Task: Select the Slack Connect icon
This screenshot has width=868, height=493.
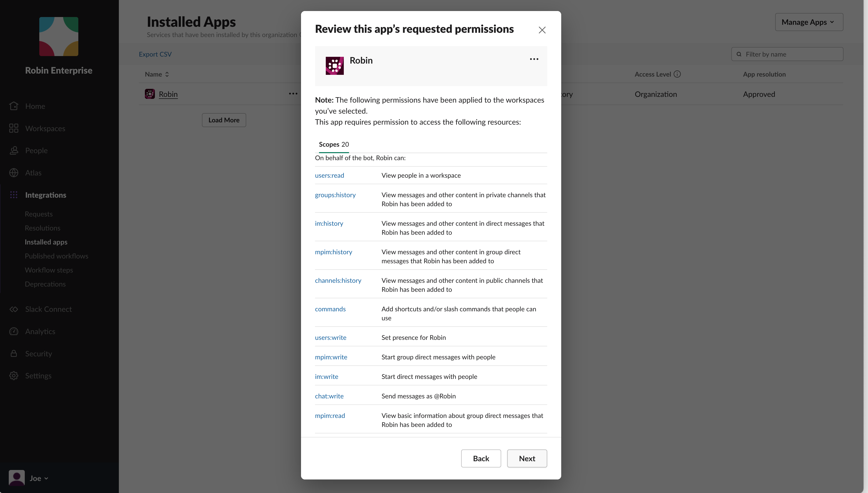Action: tap(14, 309)
